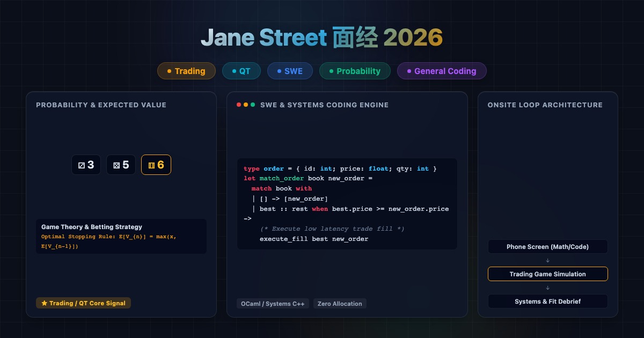Click the 'type order' code line
Viewport: 644px width, 338px height.
[340, 168]
